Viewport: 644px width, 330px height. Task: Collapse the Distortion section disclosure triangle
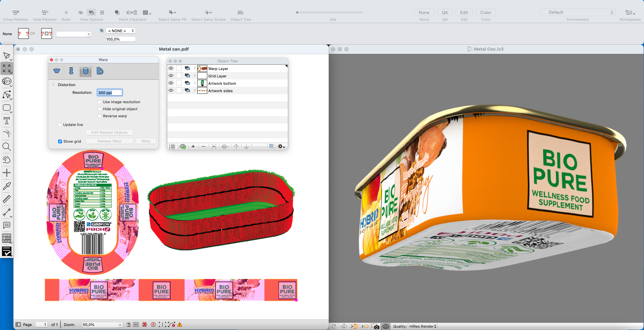pos(54,84)
